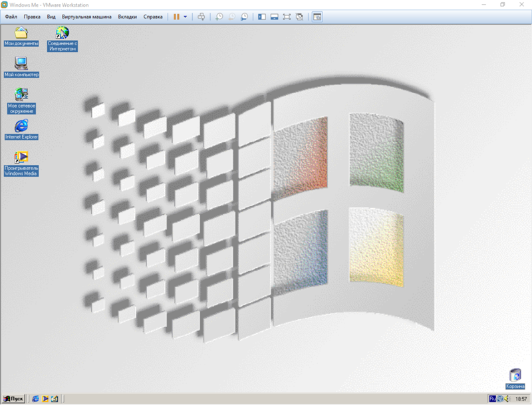This screenshot has height=405, width=532.
Task: Open the Виртуальная машина menu
Action: [86, 17]
